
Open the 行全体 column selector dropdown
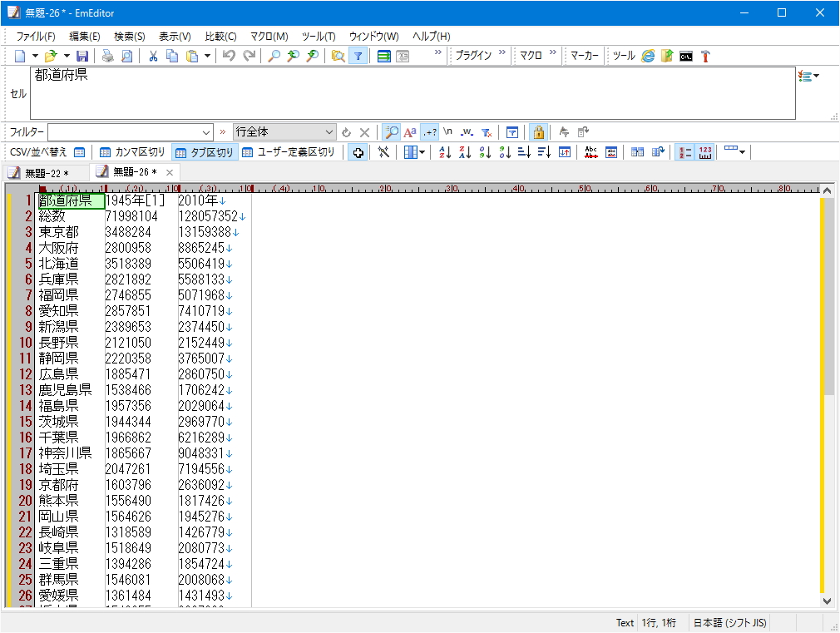click(329, 132)
